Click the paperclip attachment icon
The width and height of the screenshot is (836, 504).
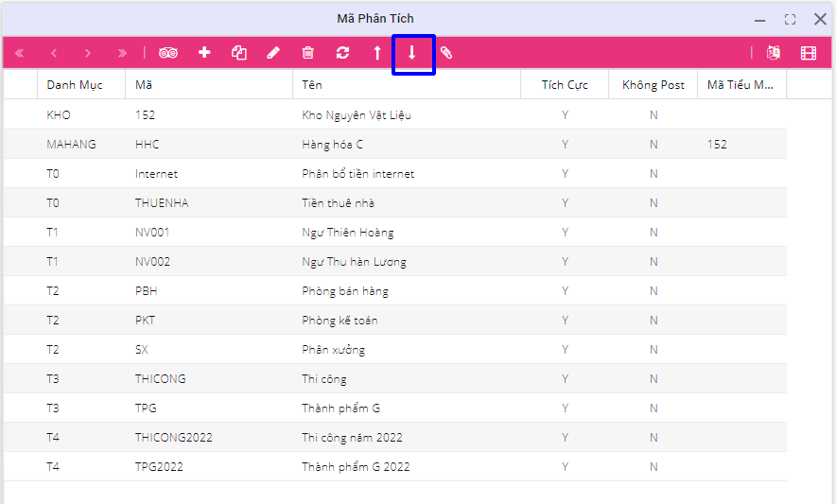click(446, 53)
